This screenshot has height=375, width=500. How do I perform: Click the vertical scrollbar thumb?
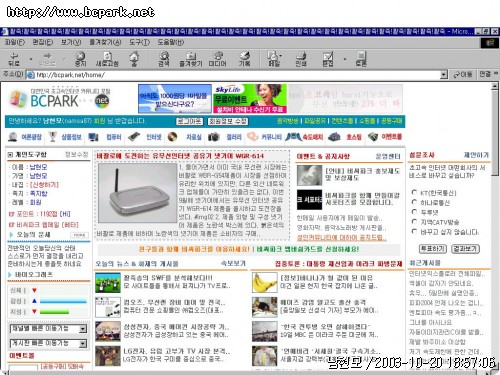[x=495, y=133]
